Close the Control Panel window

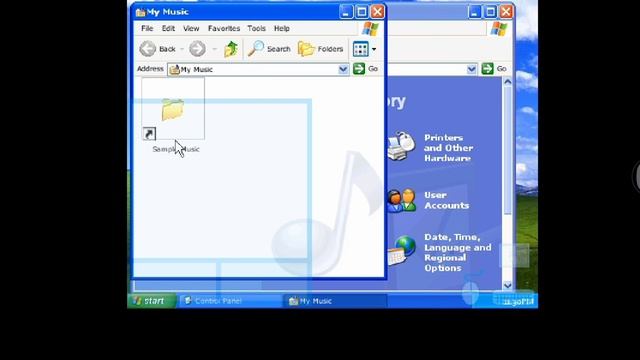click(x=506, y=11)
